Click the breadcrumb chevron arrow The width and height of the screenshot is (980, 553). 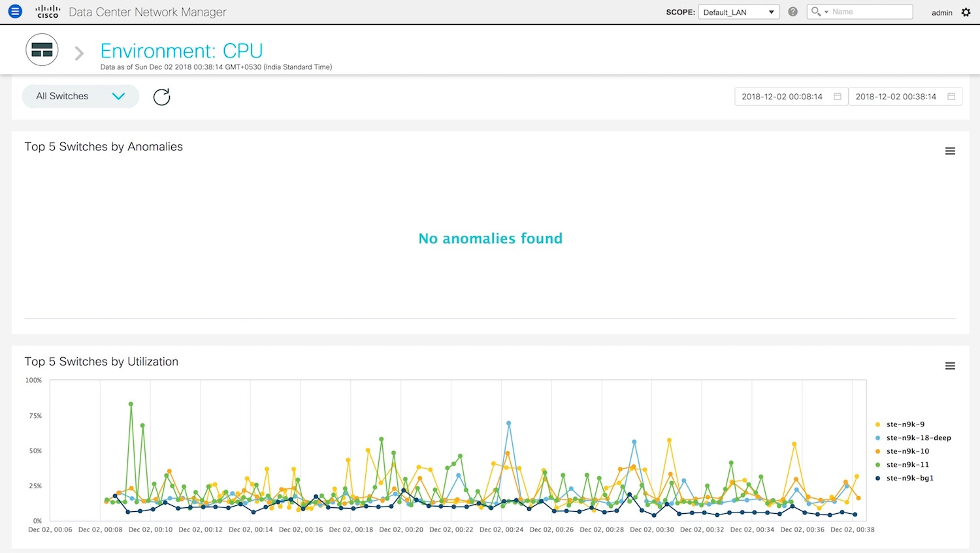(x=79, y=53)
